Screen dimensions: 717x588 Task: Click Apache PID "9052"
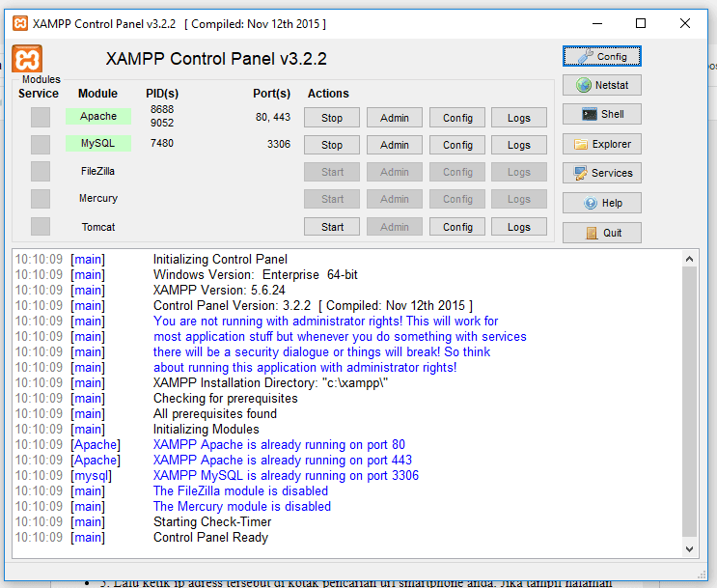point(162,123)
